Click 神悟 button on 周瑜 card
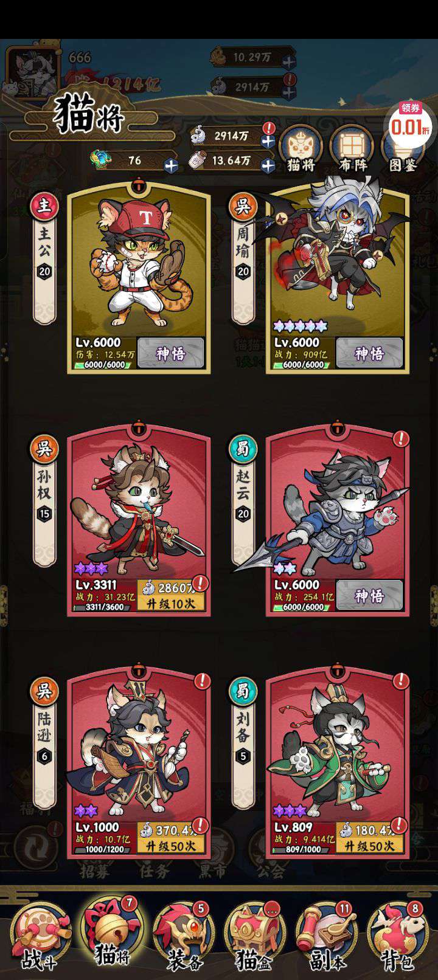438x980 pixels. pos(369,353)
